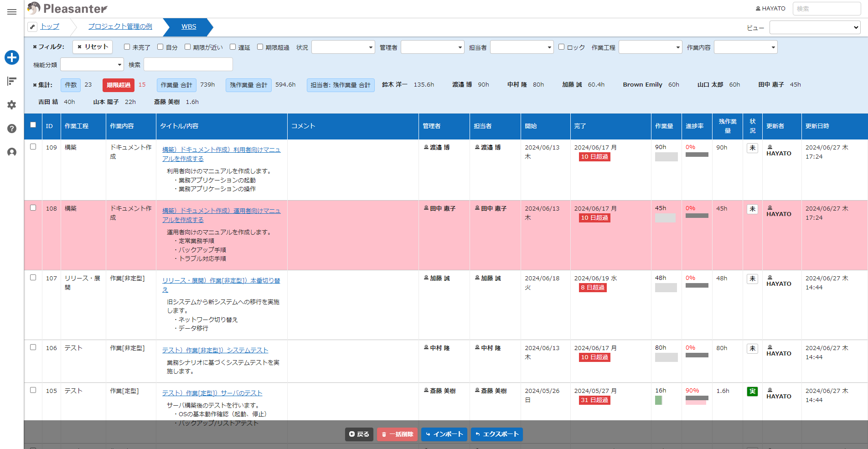Screen dimensions: 868x449
Task: Click the blue plus create-new icon
Action: (12, 57)
